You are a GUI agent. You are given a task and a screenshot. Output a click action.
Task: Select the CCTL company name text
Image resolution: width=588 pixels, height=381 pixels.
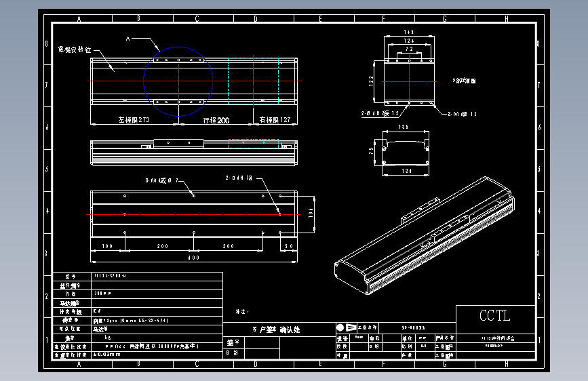(x=495, y=316)
